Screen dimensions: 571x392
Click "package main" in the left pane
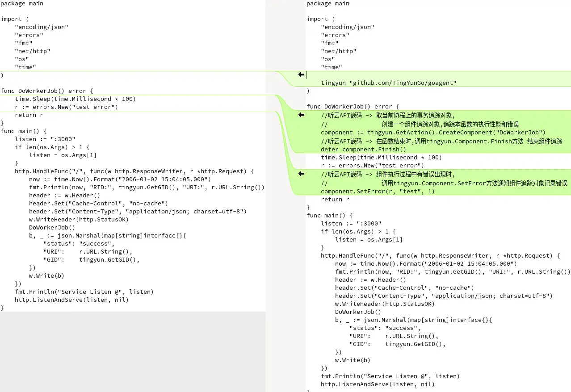pyautogui.click(x=22, y=4)
